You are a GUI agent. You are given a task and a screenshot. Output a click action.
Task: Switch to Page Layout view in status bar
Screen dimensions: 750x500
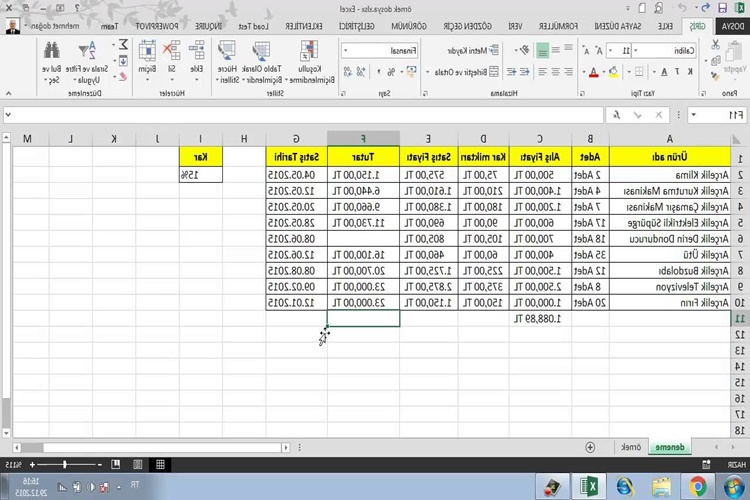138,465
